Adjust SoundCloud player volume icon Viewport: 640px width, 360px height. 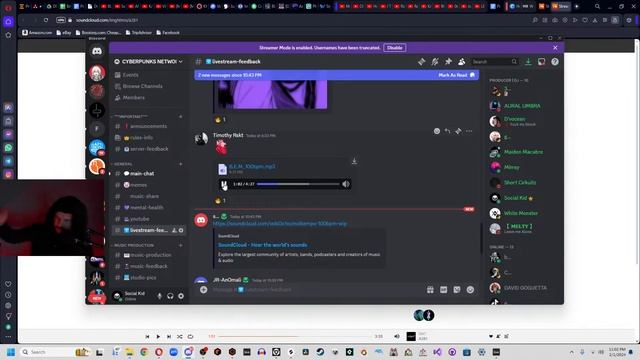397,336
